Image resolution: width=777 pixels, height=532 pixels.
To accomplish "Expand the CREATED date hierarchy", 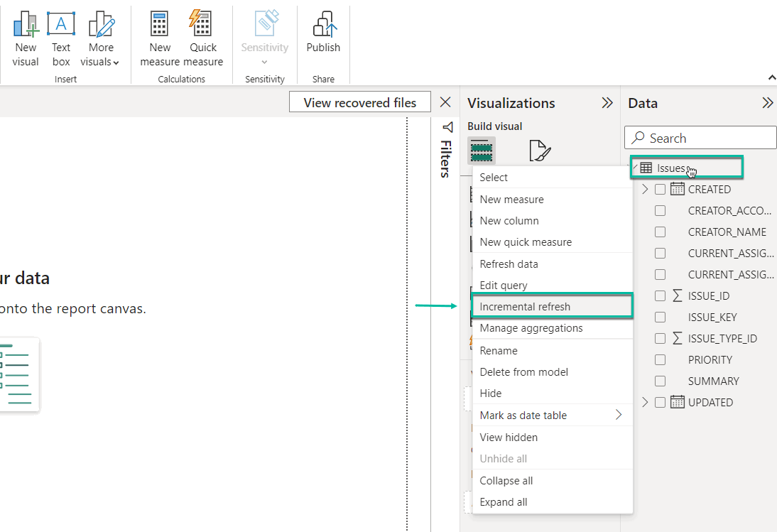I will point(645,189).
